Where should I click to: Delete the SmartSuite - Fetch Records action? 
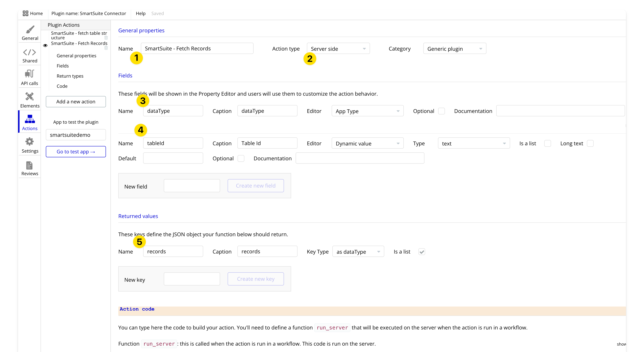pos(106,48)
